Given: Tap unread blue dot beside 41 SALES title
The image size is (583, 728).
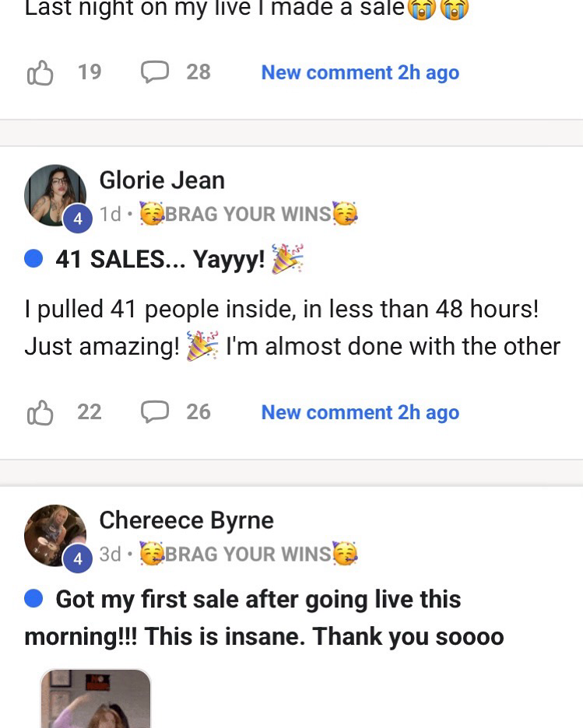Looking at the screenshot, I should coord(33,258).
